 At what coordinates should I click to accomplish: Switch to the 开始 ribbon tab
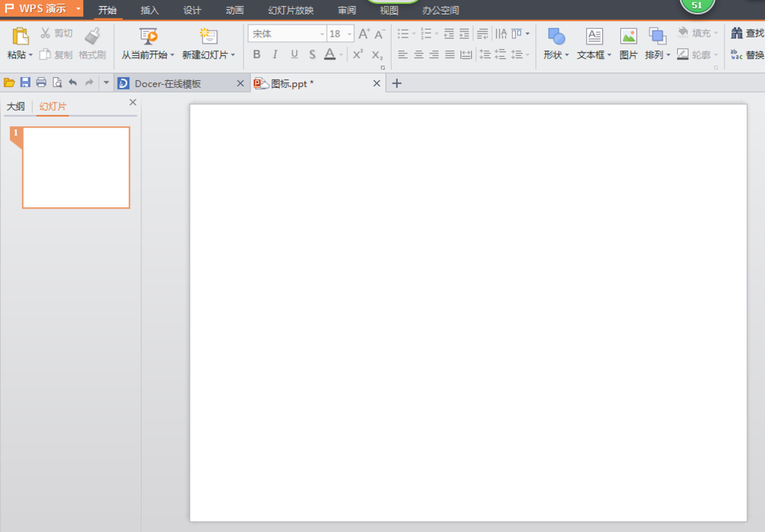tap(107, 10)
